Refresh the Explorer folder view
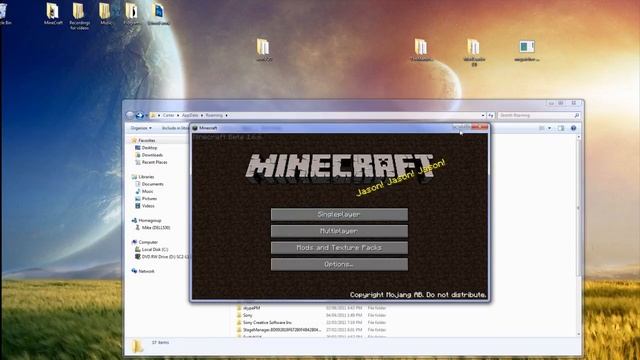Image resolution: width=640 pixels, height=360 pixels. click(491, 116)
